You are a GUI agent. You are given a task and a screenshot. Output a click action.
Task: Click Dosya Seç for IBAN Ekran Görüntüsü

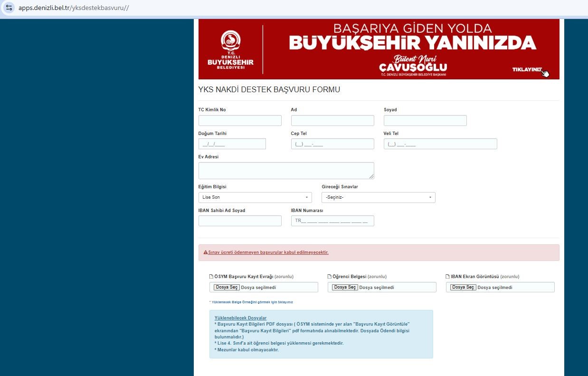coord(463,287)
